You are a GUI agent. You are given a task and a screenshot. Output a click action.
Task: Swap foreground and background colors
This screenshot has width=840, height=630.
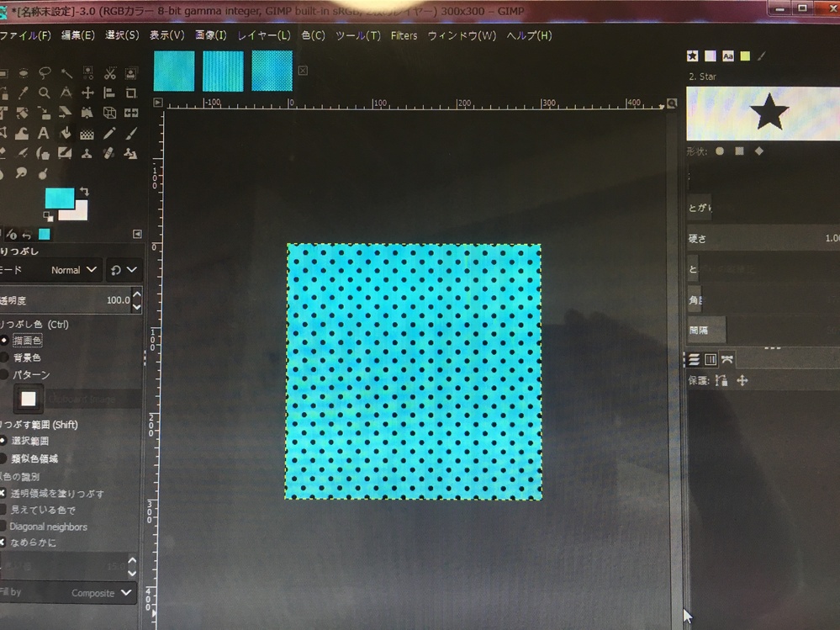[84, 193]
